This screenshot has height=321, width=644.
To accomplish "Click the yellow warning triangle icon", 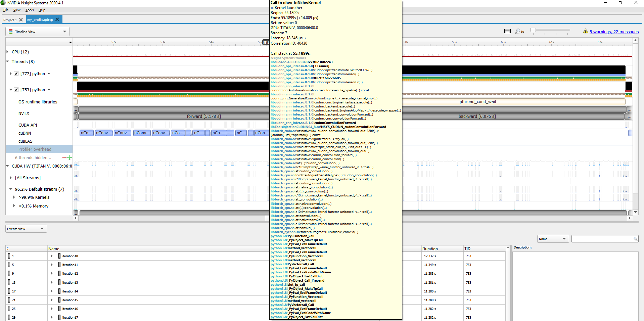I will coord(585,31).
